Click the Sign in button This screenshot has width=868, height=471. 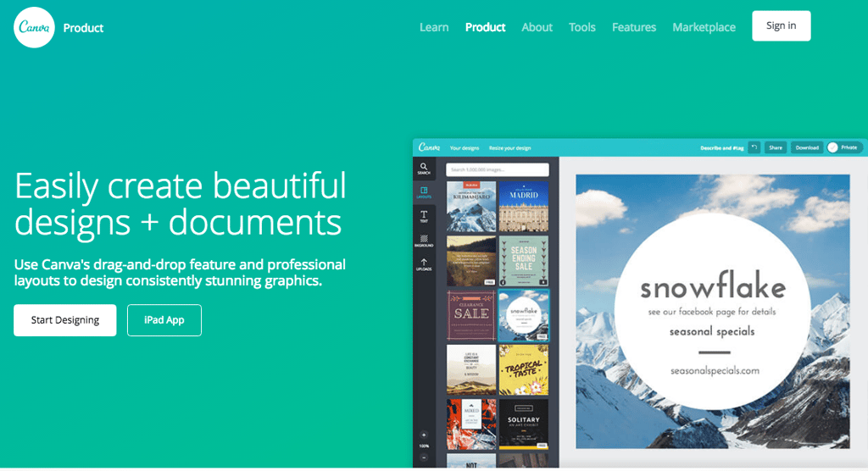point(781,25)
